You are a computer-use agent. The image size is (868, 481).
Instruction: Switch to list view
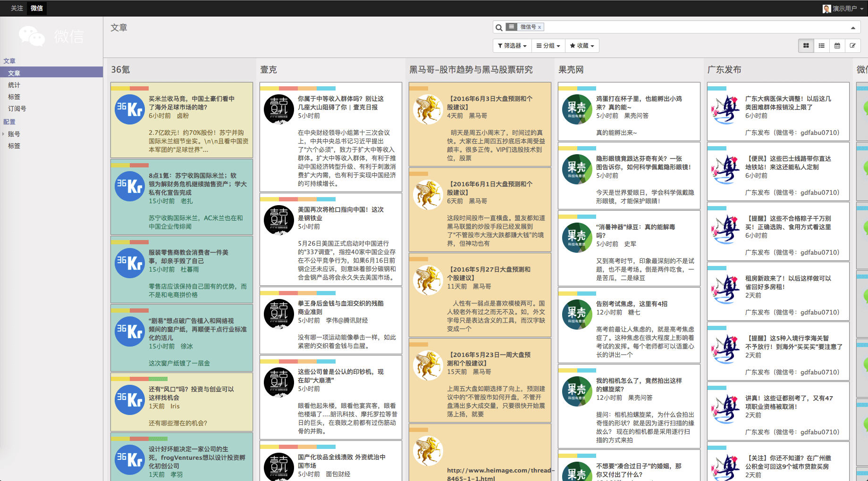click(x=822, y=46)
